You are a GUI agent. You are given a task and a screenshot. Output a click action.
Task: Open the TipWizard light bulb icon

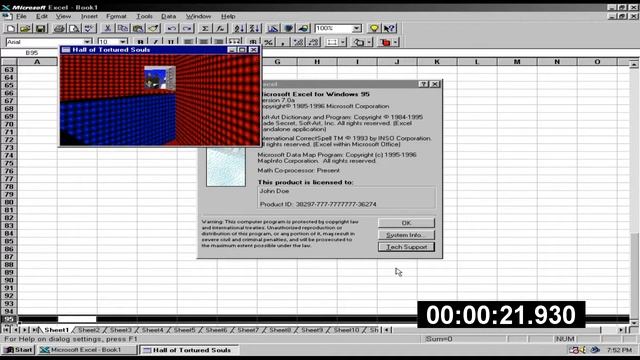[x=374, y=28]
